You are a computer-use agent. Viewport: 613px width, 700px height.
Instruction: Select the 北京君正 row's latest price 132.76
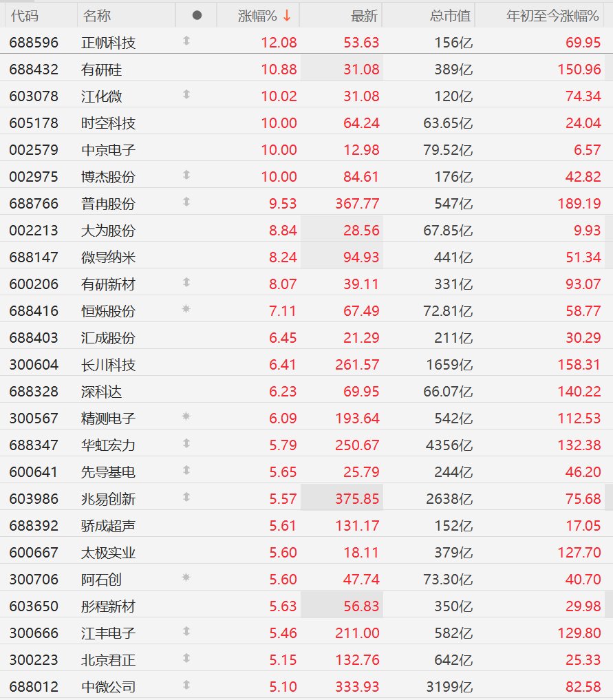point(357,660)
